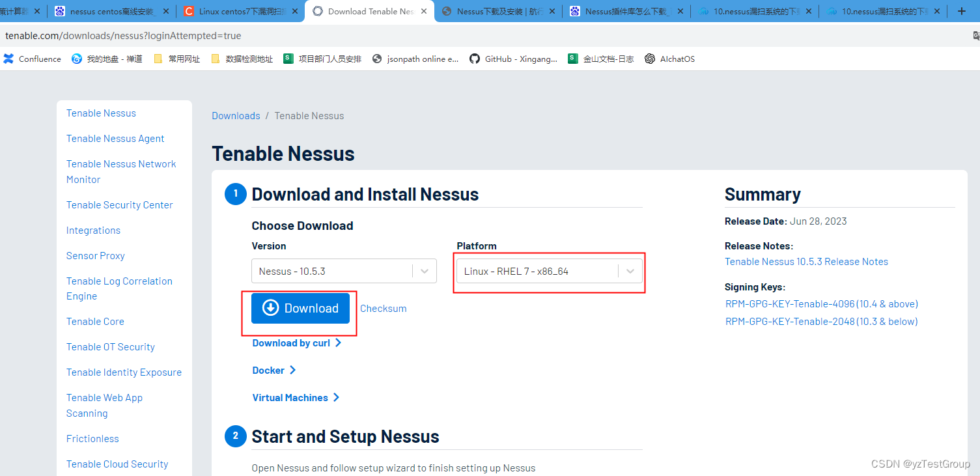Click the tenable.com address bar URL
Screen dimensions: 980x476
pos(123,36)
